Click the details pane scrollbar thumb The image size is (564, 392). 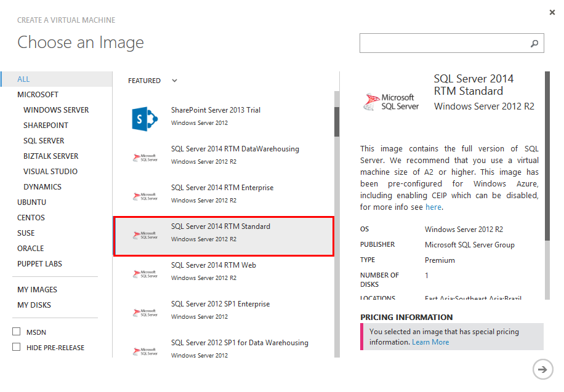pyautogui.click(x=547, y=156)
